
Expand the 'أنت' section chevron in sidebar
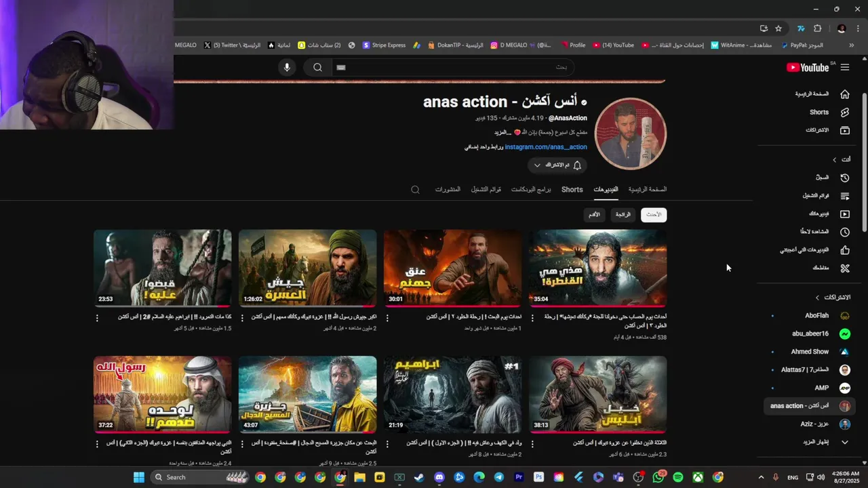click(x=834, y=159)
